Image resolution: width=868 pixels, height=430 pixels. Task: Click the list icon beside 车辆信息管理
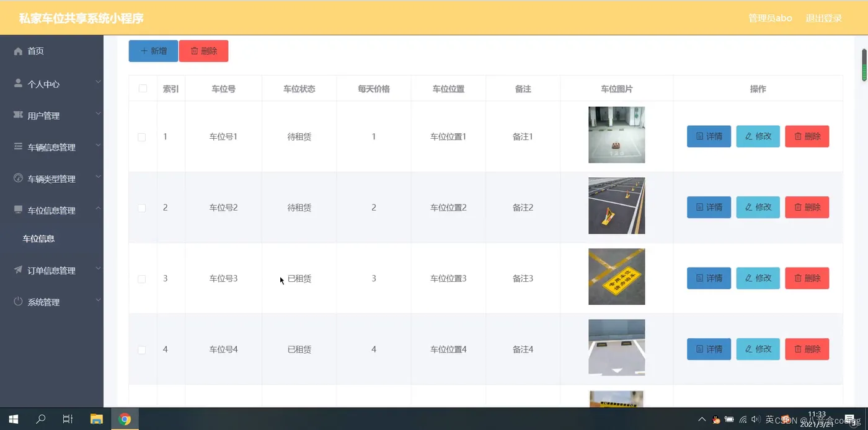point(18,147)
